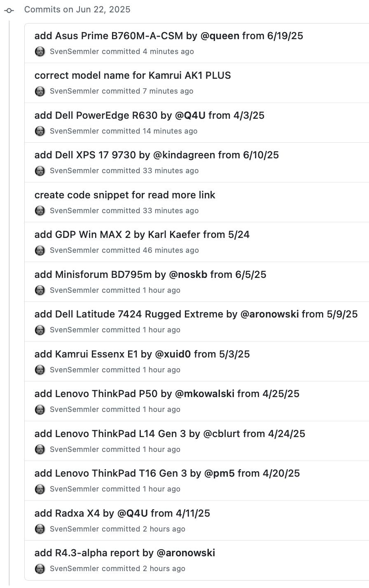Viewport: 369px width, 588px height.
Task: Click avatar under R4.3-alpha report commit
Action: pos(40,569)
